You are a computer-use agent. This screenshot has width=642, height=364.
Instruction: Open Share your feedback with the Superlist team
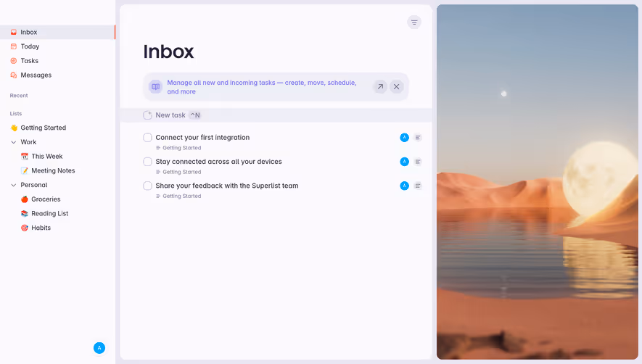point(227,186)
